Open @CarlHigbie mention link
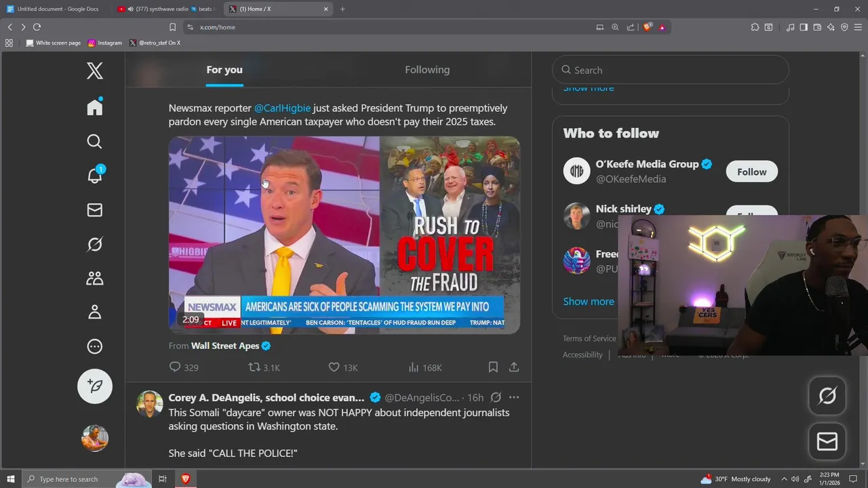The image size is (868, 488). click(x=282, y=108)
